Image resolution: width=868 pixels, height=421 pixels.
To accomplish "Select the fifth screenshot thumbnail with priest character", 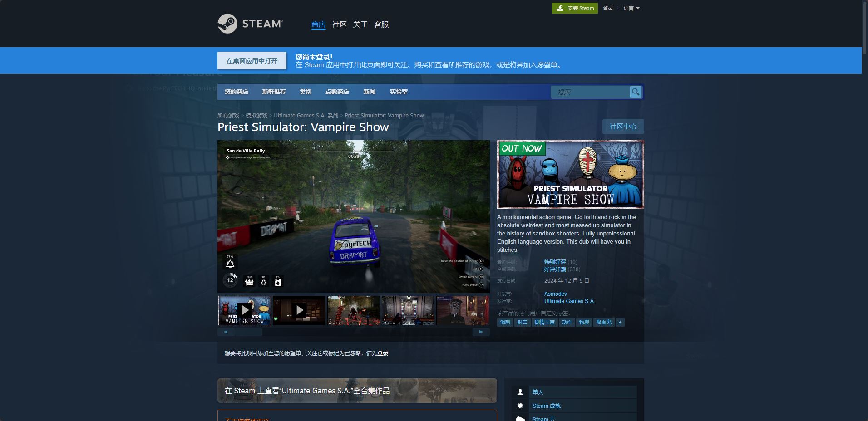I will (463, 310).
